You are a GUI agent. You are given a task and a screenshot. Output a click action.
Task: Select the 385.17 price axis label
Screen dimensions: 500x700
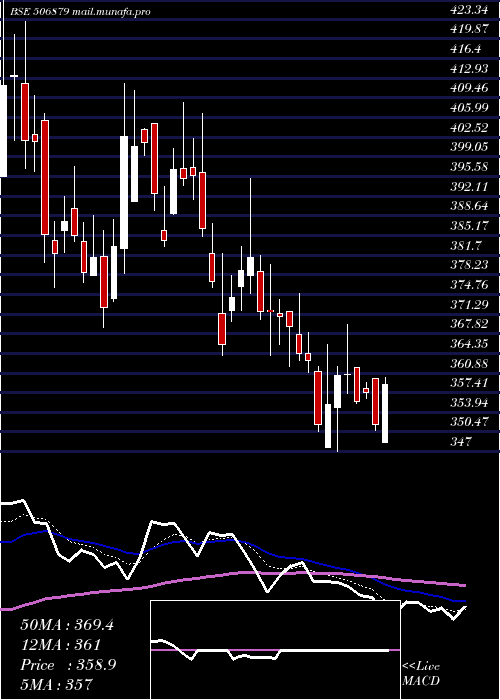pyautogui.click(x=469, y=226)
